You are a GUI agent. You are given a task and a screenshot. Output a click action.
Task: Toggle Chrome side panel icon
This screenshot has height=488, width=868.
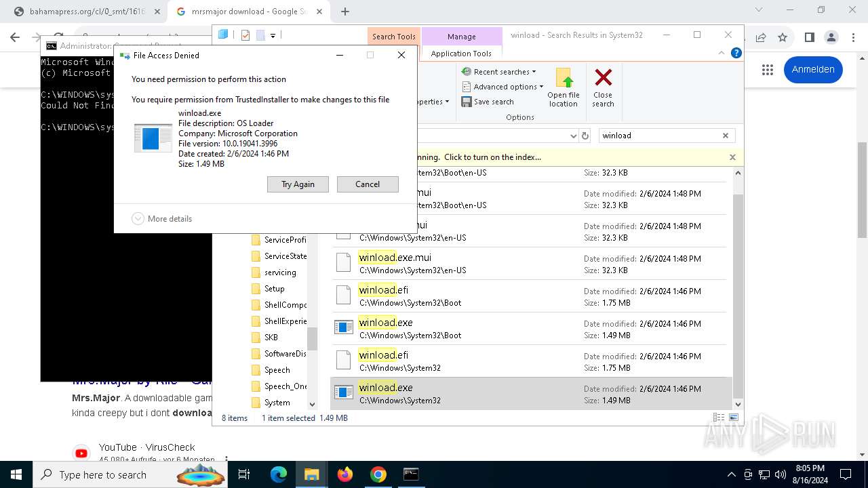click(x=809, y=37)
